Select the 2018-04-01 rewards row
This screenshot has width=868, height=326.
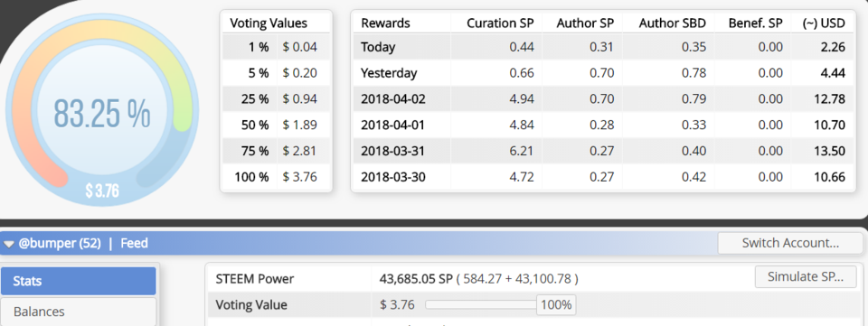[x=603, y=125]
